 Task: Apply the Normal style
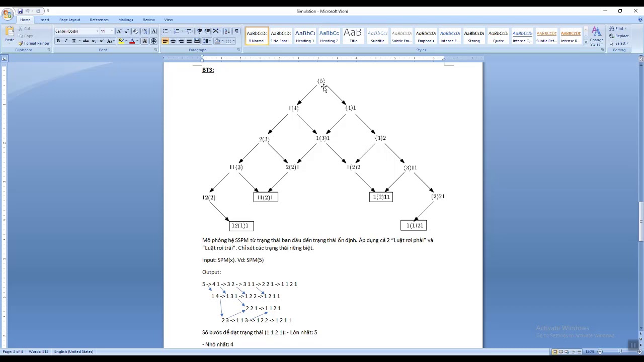(x=257, y=36)
